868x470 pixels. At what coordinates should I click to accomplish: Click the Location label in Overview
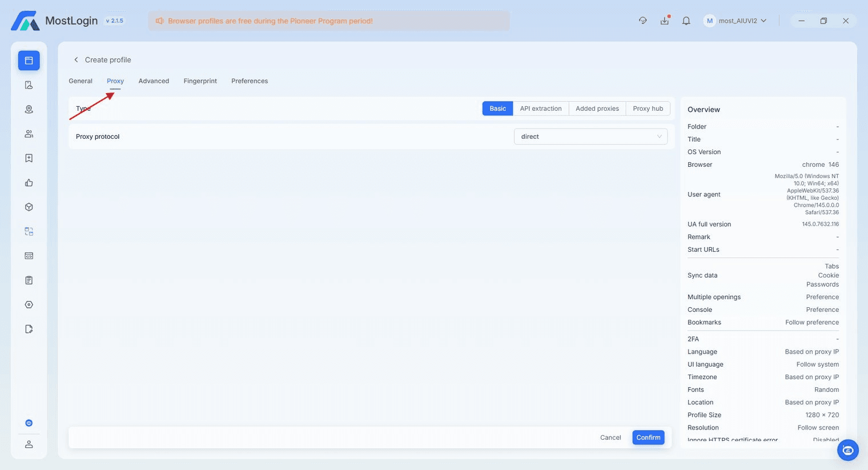(700, 403)
